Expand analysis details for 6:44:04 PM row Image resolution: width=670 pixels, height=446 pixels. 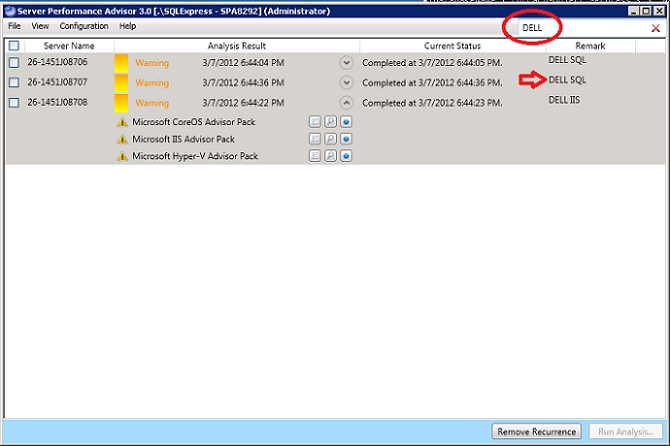tap(347, 63)
